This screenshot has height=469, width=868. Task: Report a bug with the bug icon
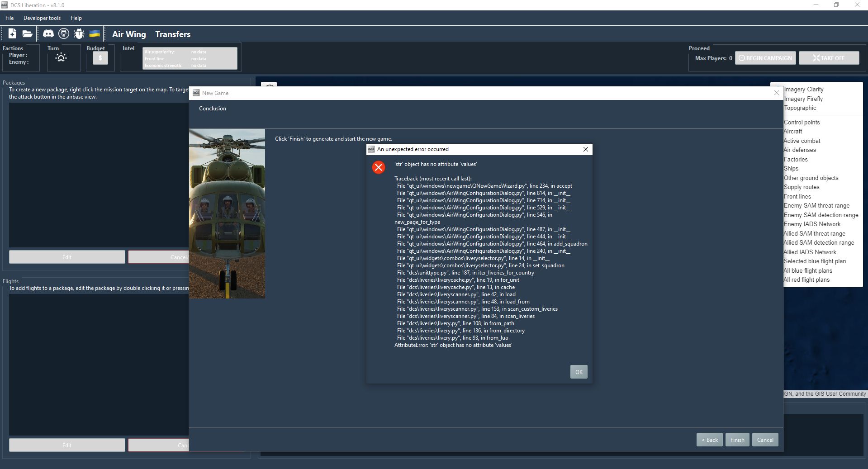point(79,33)
